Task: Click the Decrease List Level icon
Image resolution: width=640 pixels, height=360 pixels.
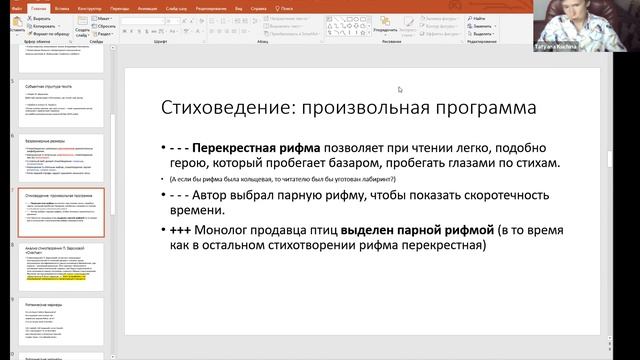Action: (238, 21)
